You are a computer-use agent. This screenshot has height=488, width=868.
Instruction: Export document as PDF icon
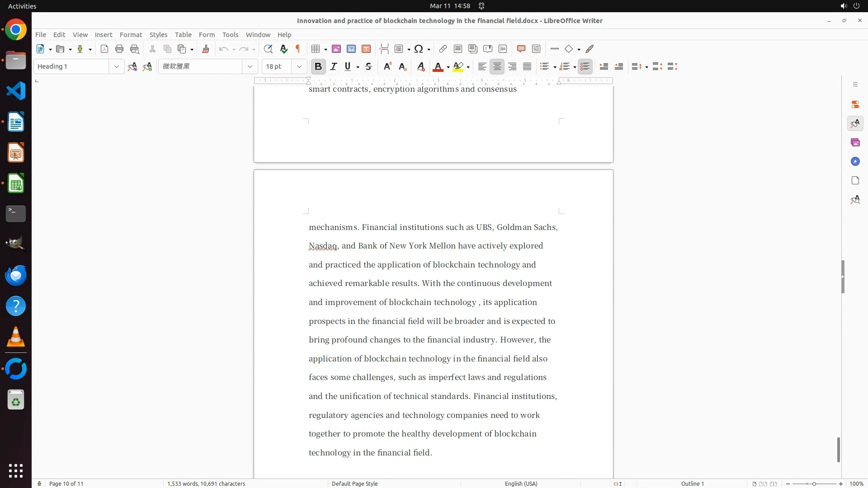(x=104, y=49)
